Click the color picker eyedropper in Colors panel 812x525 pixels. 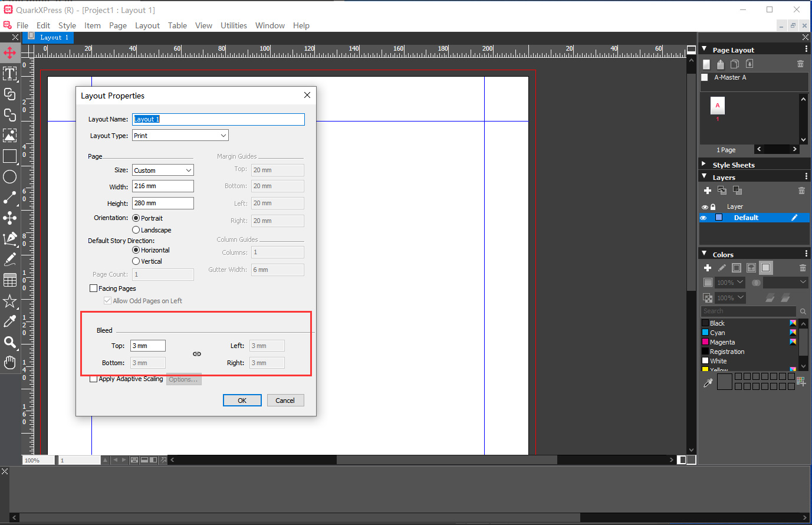(x=708, y=383)
